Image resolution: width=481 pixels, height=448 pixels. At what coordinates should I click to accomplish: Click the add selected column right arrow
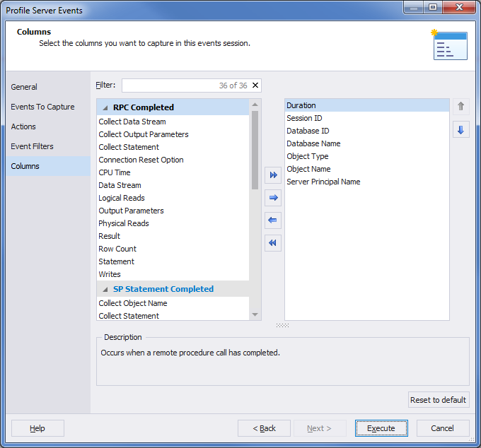pyautogui.click(x=273, y=198)
